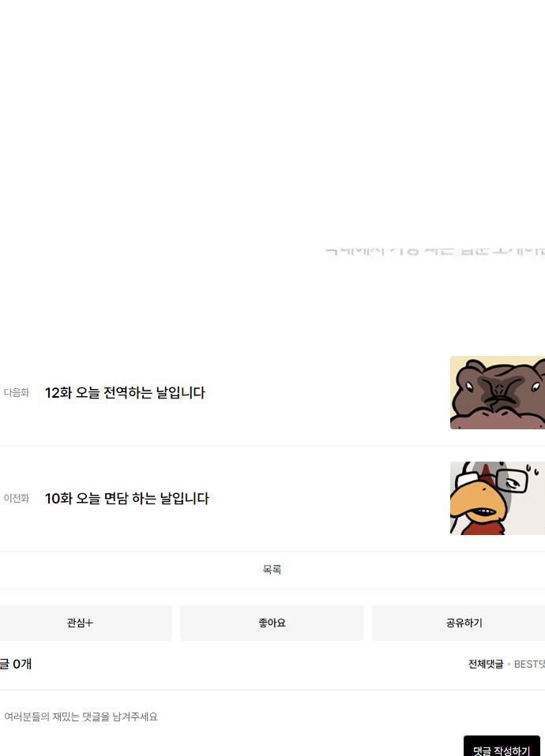Screen dimensions: 545x756
Task: Click the blurred text above episode navigation
Action: 435,251
